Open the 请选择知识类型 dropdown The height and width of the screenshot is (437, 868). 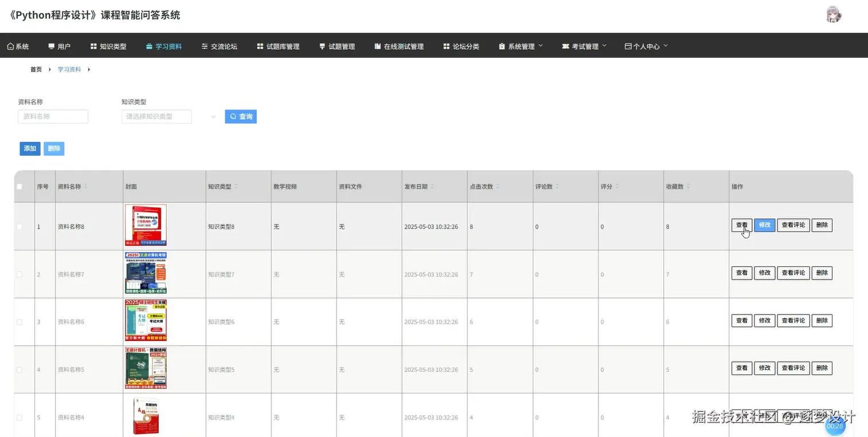157,116
